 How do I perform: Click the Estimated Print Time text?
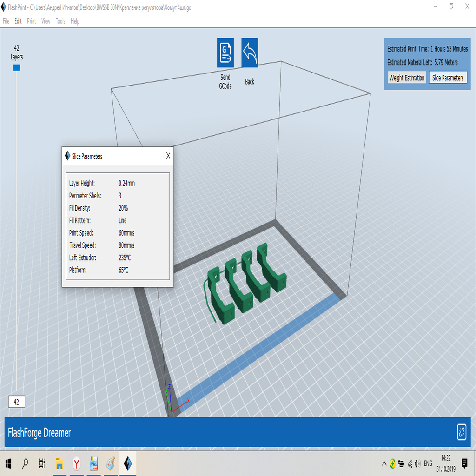coord(428,48)
